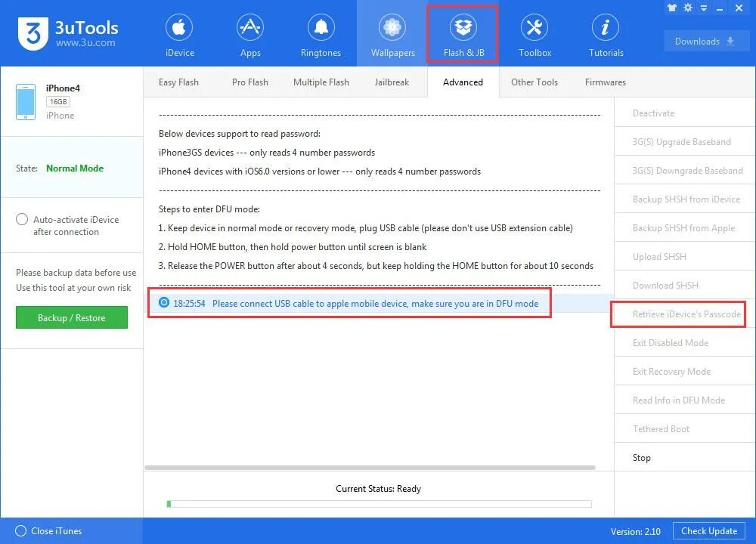Click the iPhone4 device icon
Image resolution: width=756 pixels, height=544 pixels.
click(x=26, y=102)
